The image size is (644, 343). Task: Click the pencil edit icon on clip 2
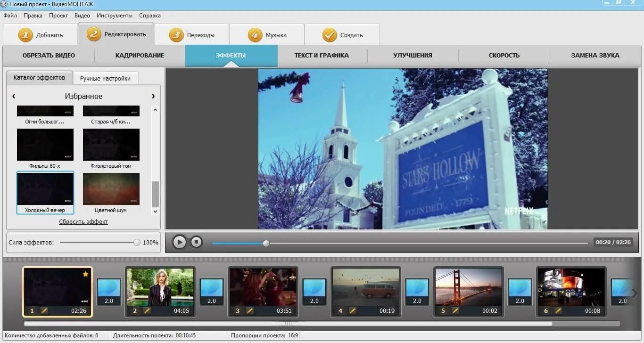coord(147,310)
